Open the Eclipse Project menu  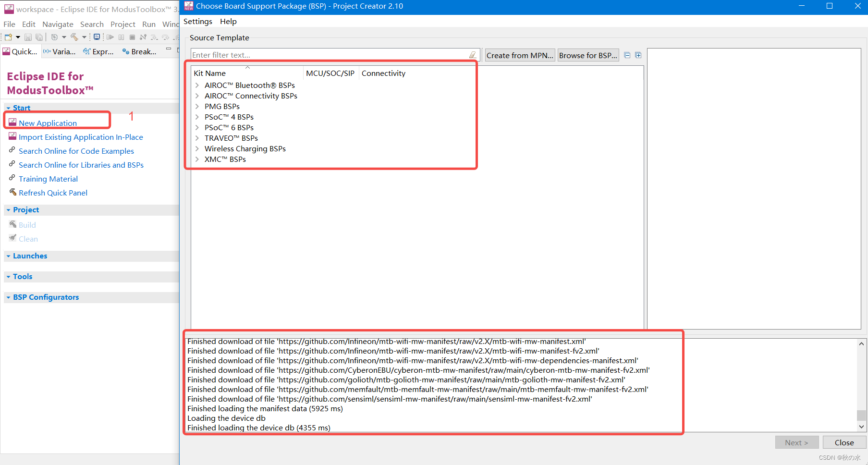[123, 24]
